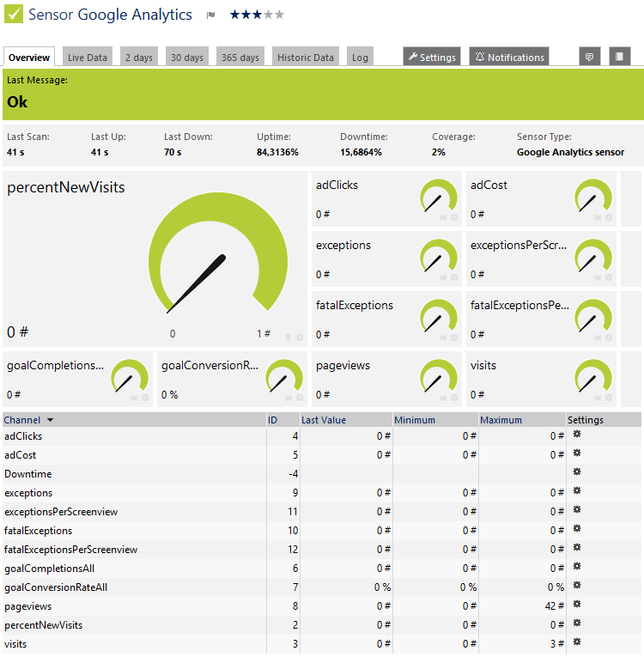The image size is (644, 657).
Task: Click Downtime value 15,6864%
Action: (x=361, y=152)
